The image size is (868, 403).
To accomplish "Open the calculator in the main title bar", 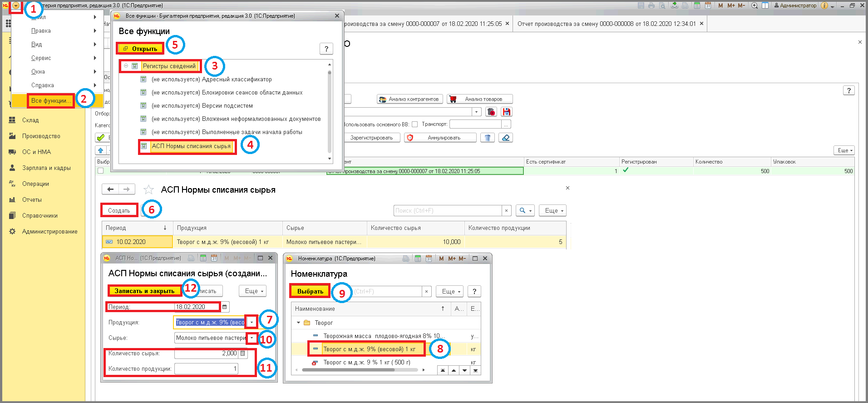I will tap(696, 5).
